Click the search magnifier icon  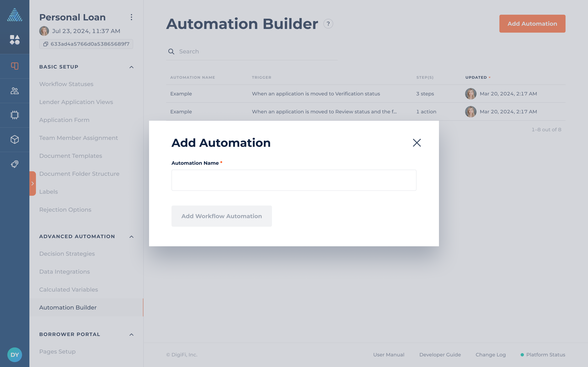tap(171, 51)
